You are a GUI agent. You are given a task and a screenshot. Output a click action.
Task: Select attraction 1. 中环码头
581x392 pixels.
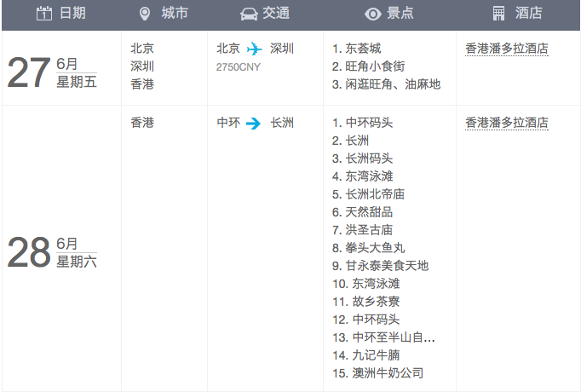click(362, 123)
